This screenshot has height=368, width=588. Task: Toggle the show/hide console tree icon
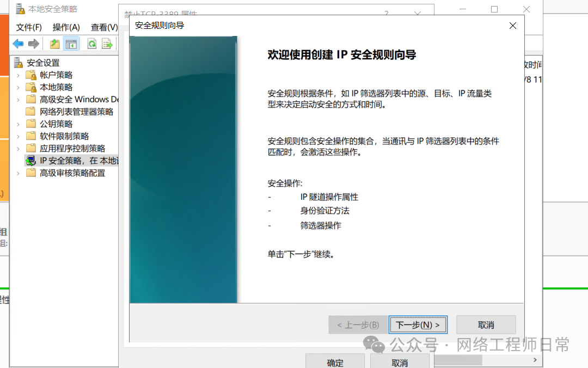coord(71,44)
